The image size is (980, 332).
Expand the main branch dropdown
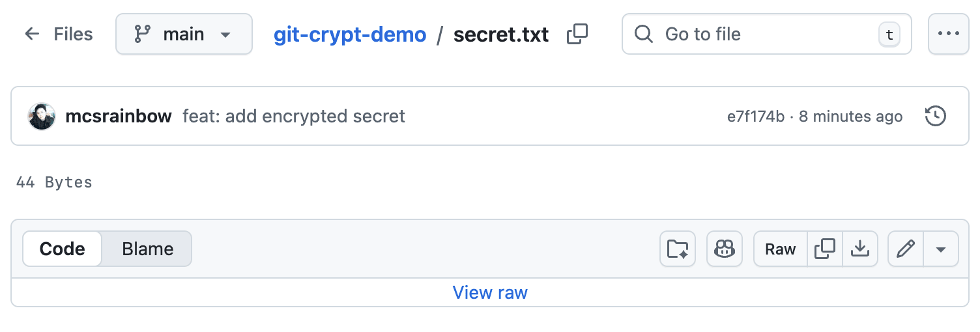point(184,34)
